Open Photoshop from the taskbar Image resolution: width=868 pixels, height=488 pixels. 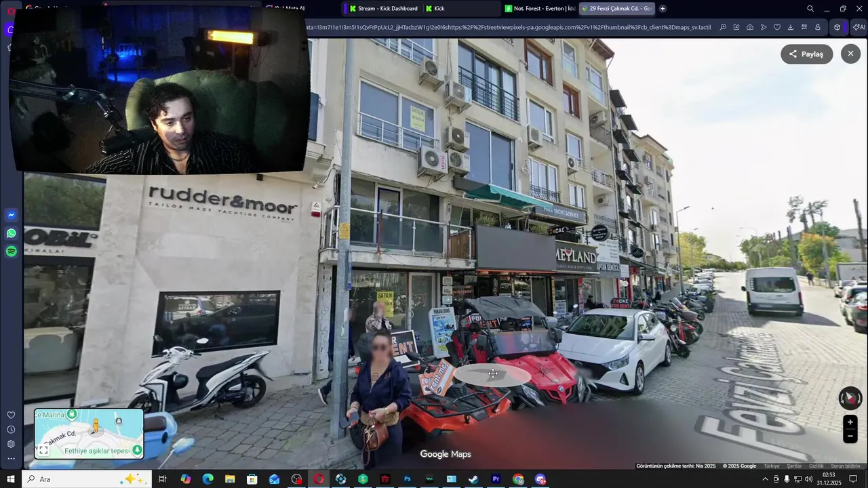pos(407,479)
